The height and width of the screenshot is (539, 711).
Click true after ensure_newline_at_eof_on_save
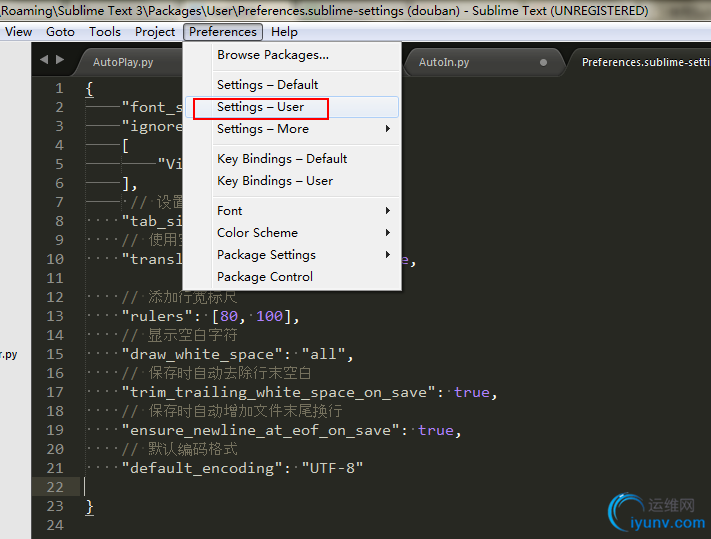click(436, 430)
